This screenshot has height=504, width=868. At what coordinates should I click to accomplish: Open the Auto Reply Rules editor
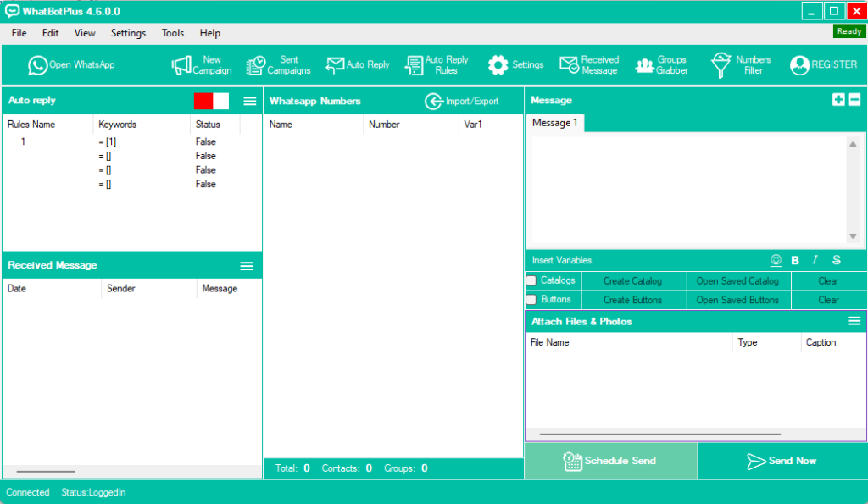point(415,65)
